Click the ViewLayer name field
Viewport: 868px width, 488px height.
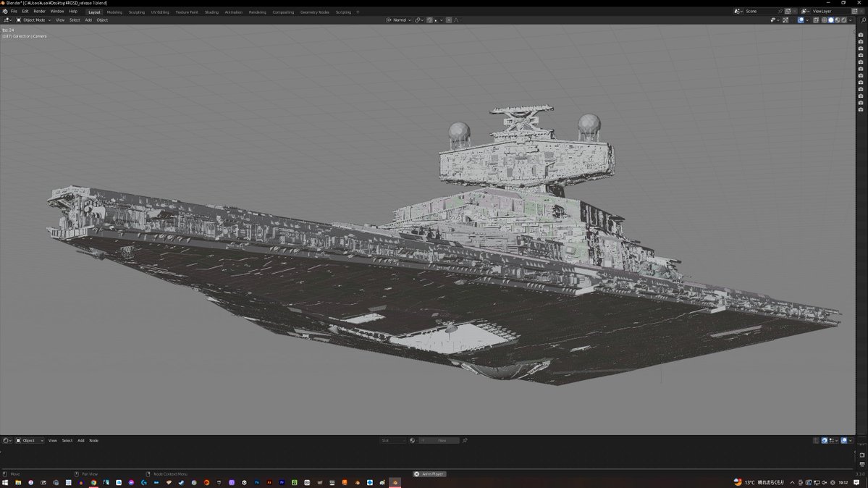point(830,11)
